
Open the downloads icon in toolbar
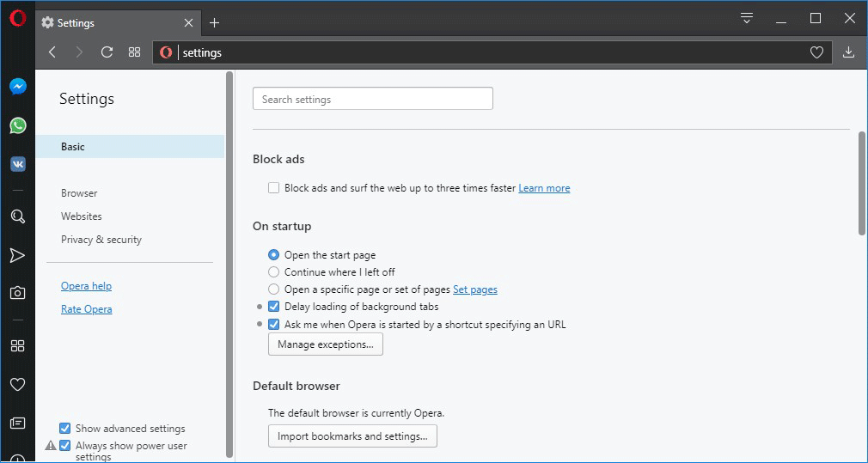(848, 52)
